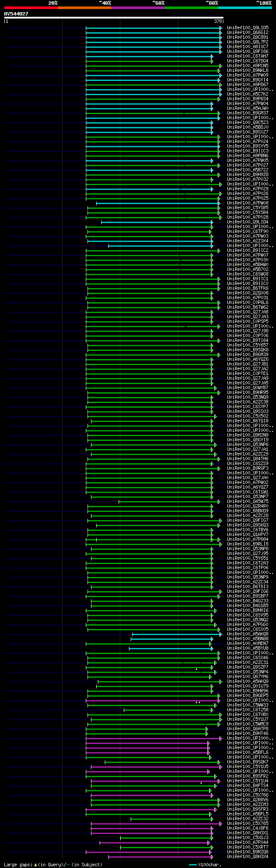
Task: Select label UniRef100_C6TAH7
Action: 248,56
